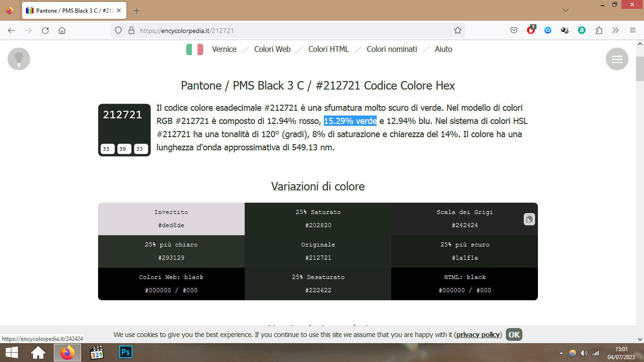The height and width of the screenshot is (362, 644).
Task: Click the Scala dei Grigi #242424 swatch
Action: (464, 219)
